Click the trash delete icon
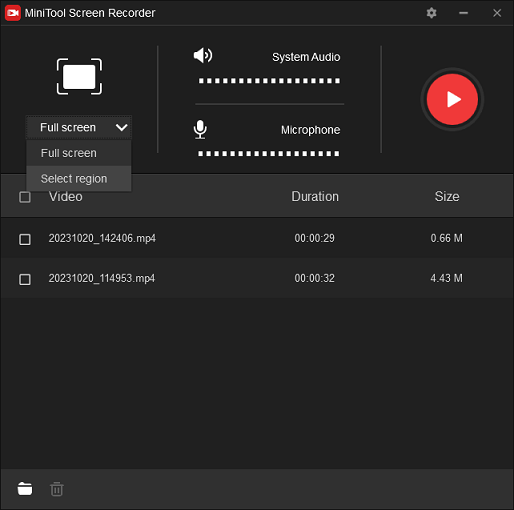 coord(57,489)
